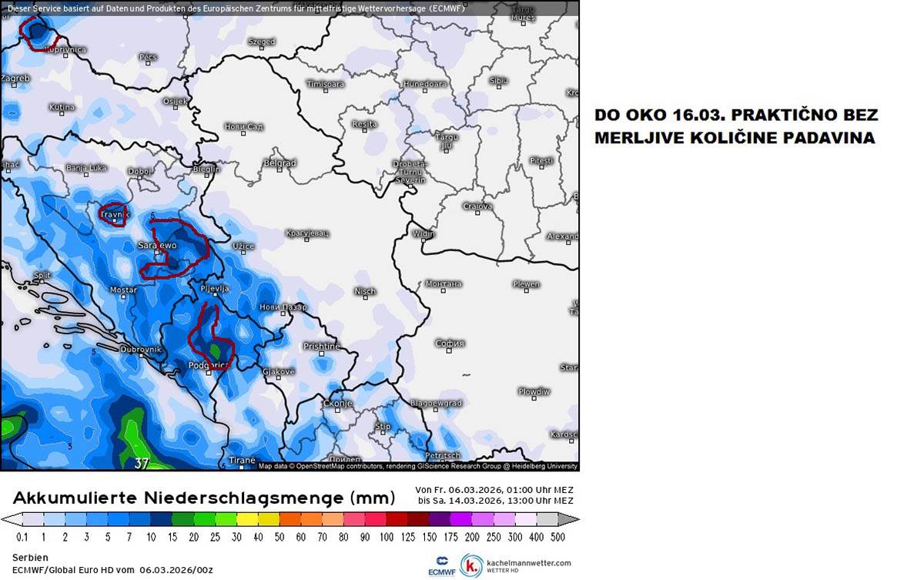Select the Podgorica city marker
The height and width of the screenshot is (580, 924).
click(208, 373)
